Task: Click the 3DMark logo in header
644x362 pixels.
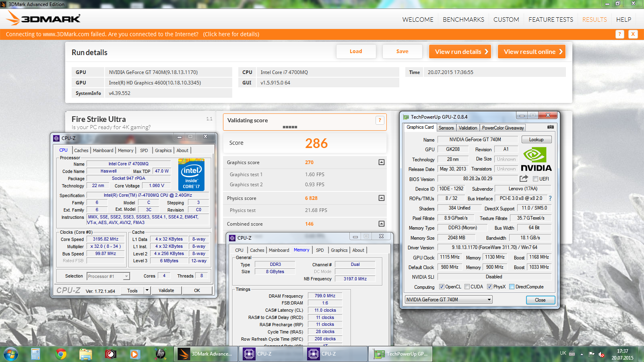Action: (x=43, y=19)
